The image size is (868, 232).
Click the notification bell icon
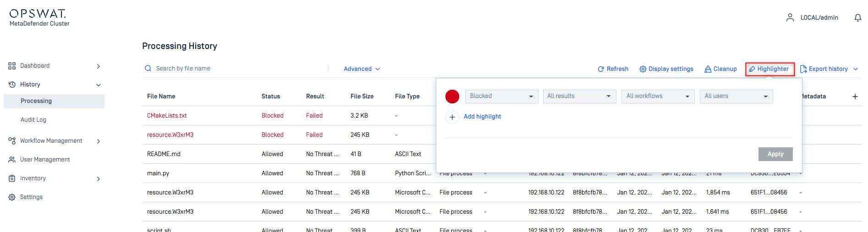click(857, 18)
